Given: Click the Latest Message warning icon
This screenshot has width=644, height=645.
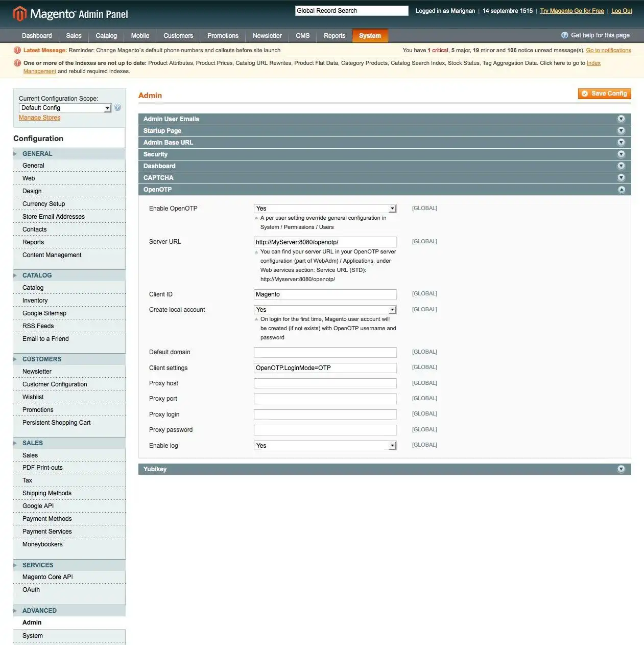Looking at the screenshot, I should (x=17, y=50).
